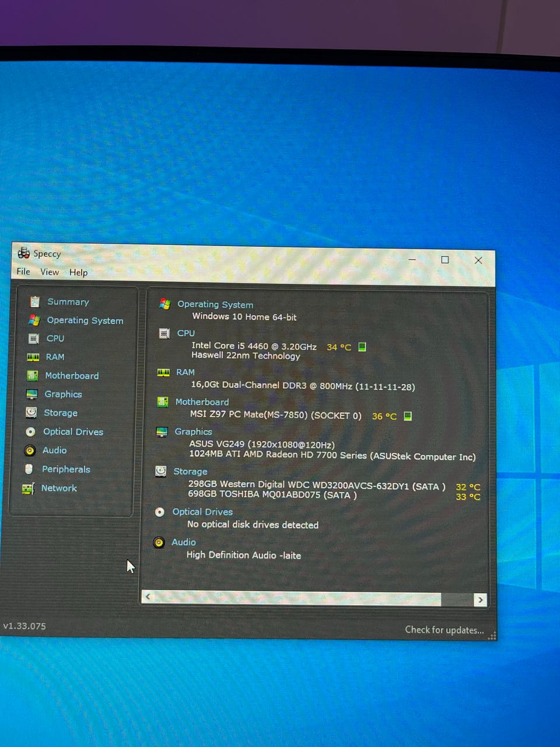Select CPU in the sidebar
Screen dimensions: 560x747
pyautogui.click(x=55, y=338)
